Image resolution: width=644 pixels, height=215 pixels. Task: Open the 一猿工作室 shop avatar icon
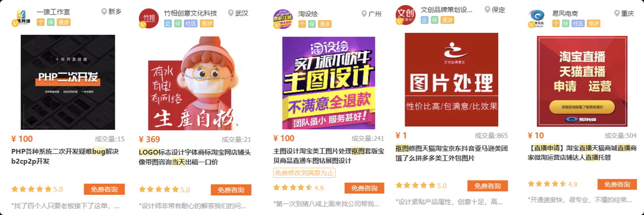21,17
